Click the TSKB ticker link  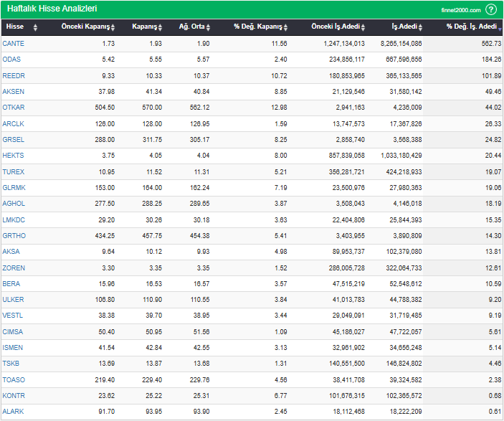click(12, 364)
